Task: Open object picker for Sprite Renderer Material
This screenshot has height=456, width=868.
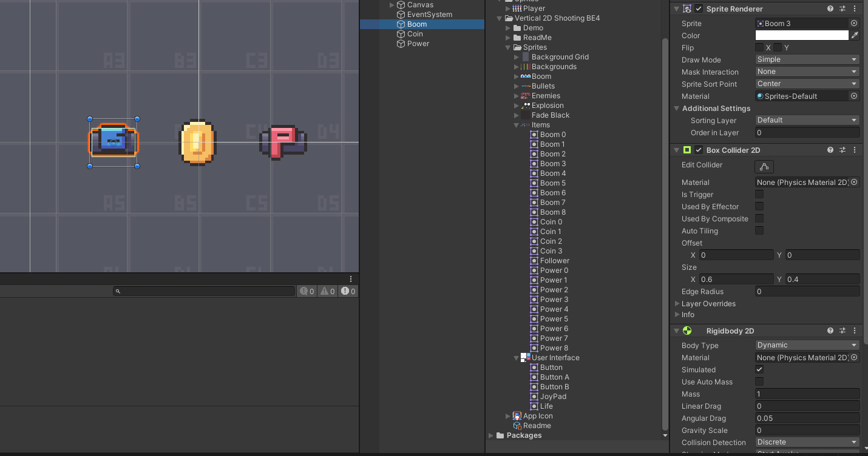Action: 854,96
